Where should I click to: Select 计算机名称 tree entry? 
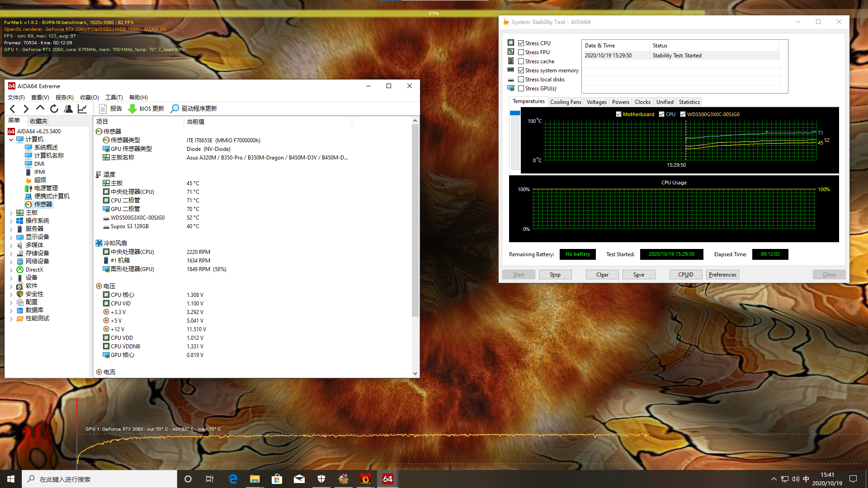(x=49, y=156)
